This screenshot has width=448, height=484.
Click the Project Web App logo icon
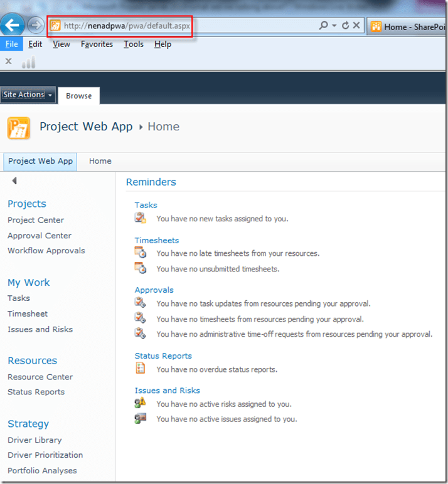19,128
